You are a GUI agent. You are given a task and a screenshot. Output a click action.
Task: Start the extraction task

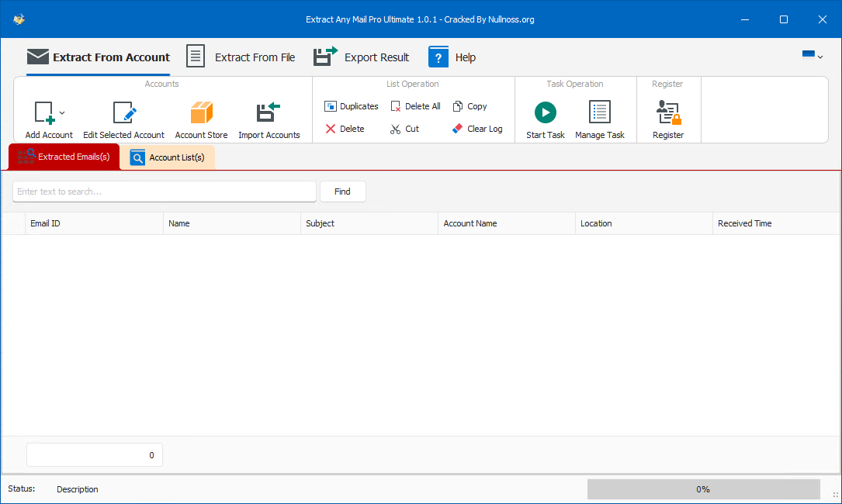click(x=545, y=120)
